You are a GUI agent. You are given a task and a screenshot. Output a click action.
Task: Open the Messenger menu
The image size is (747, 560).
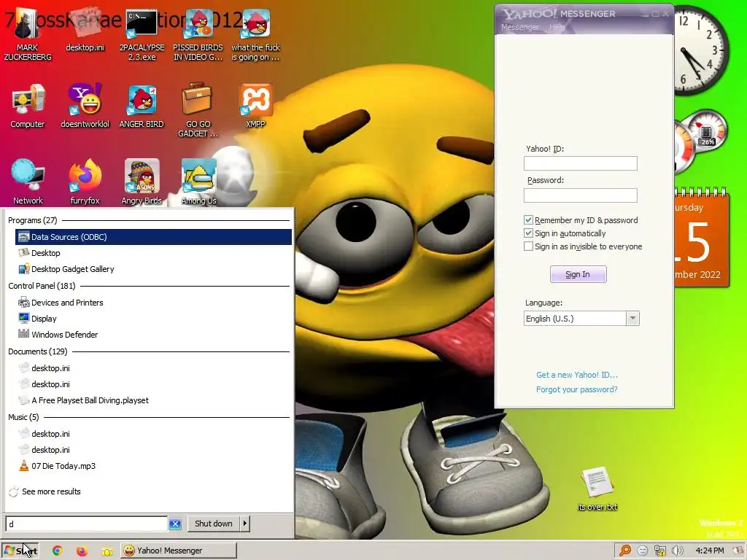pyautogui.click(x=519, y=27)
